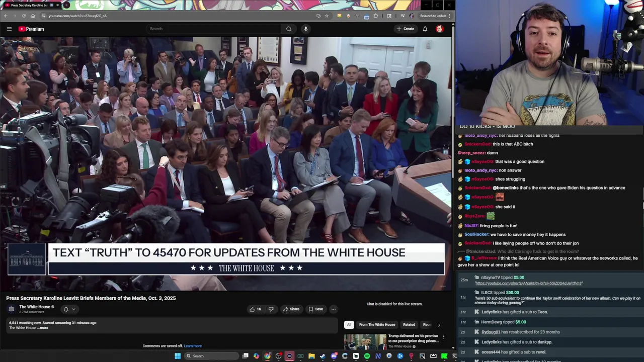The height and width of the screenshot is (362, 644).
Task: Click 'Chat is disabled for this live stream.'
Action: coord(394,304)
